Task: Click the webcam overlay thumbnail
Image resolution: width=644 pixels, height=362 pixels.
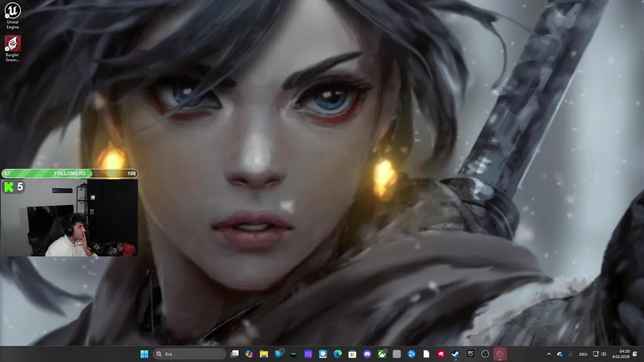Action: [x=69, y=218]
